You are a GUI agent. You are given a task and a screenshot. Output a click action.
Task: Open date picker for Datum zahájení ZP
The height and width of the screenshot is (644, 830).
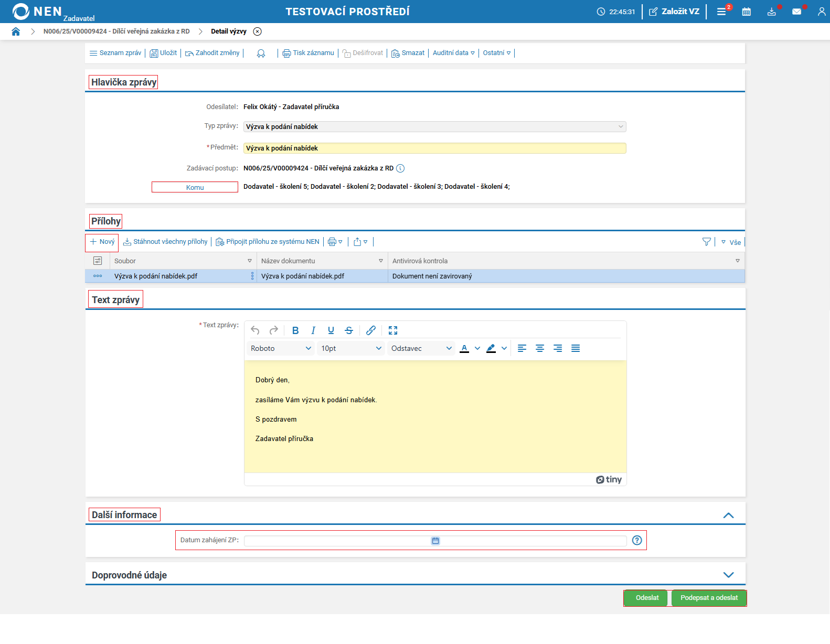(435, 541)
